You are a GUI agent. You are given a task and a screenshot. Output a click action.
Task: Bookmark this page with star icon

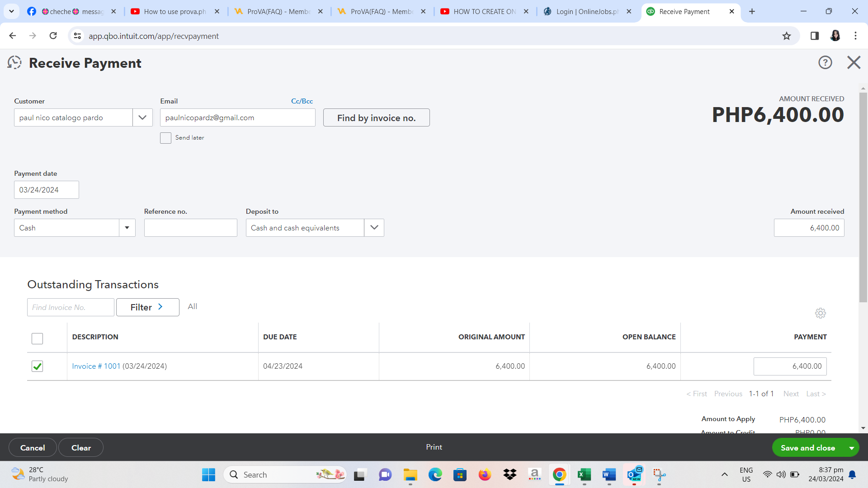787,36
